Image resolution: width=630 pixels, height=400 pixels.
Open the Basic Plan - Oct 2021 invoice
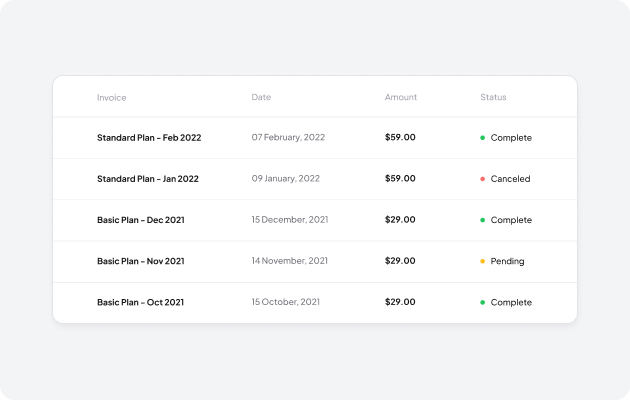point(140,302)
